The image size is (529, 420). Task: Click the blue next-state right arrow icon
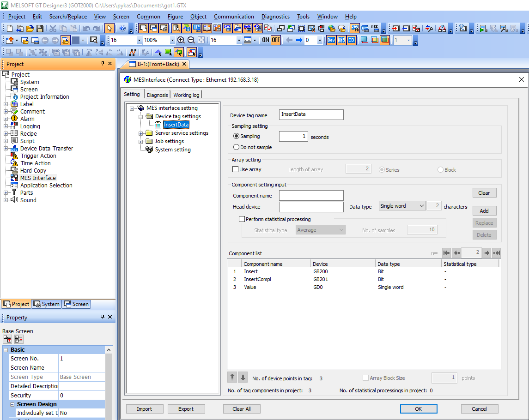click(299, 40)
